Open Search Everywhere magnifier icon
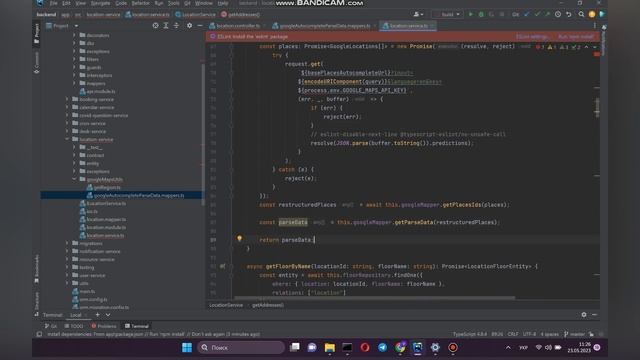The width and height of the screenshot is (640, 360). (581, 14)
